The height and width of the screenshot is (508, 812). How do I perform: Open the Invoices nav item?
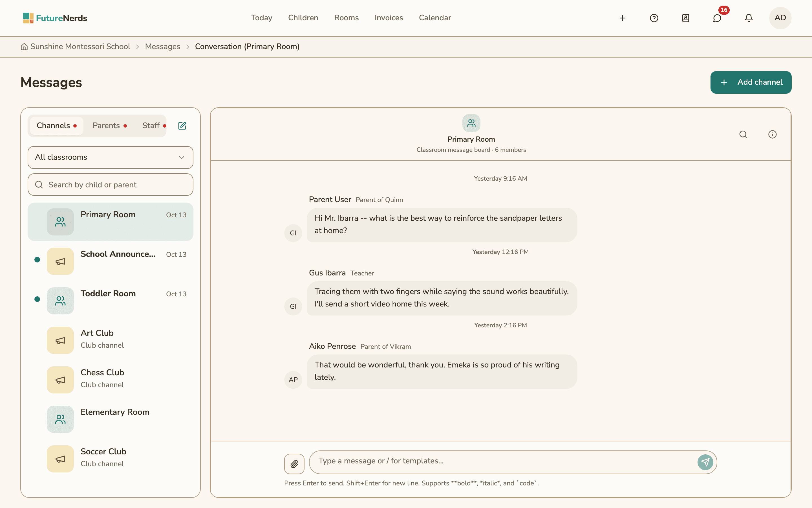pos(389,18)
